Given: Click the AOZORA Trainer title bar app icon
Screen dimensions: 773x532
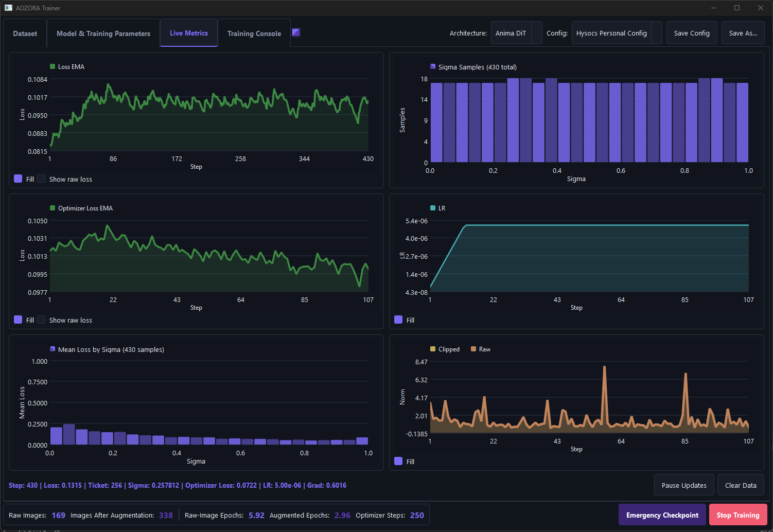Looking at the screenshot, I should click(x=8, y=8).
